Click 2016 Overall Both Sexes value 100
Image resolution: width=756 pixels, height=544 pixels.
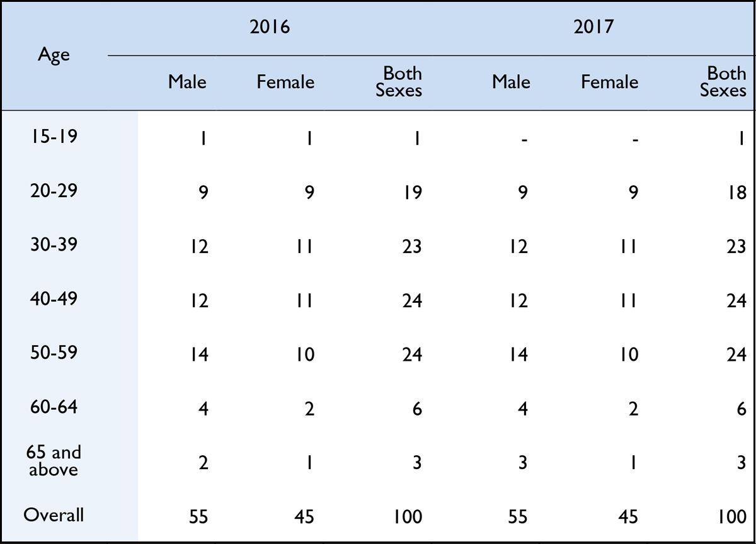(407, 517)
